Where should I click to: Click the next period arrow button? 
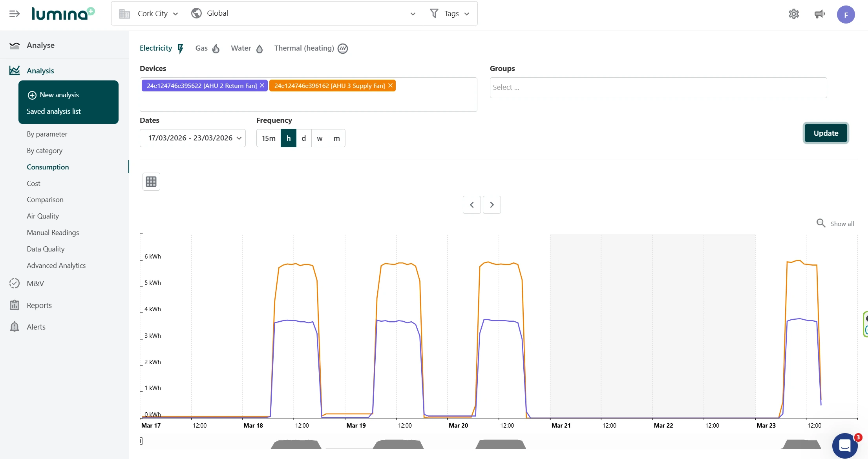492,205
